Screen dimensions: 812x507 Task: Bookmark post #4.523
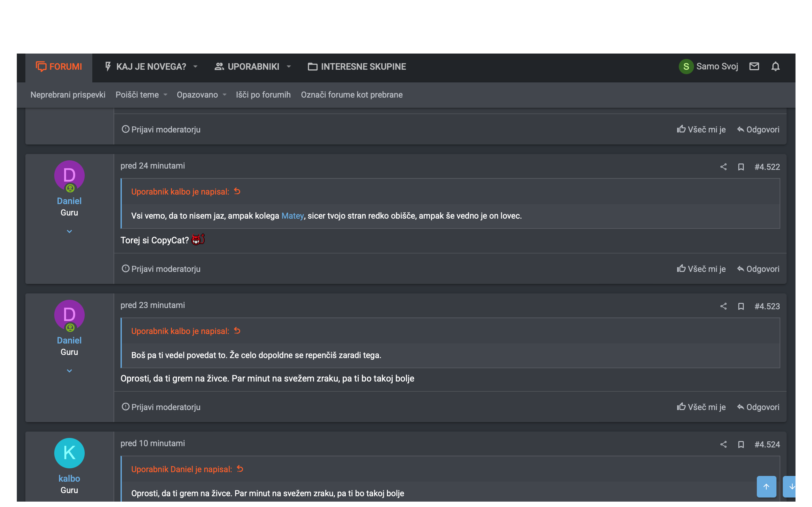(x=741, y=306)
